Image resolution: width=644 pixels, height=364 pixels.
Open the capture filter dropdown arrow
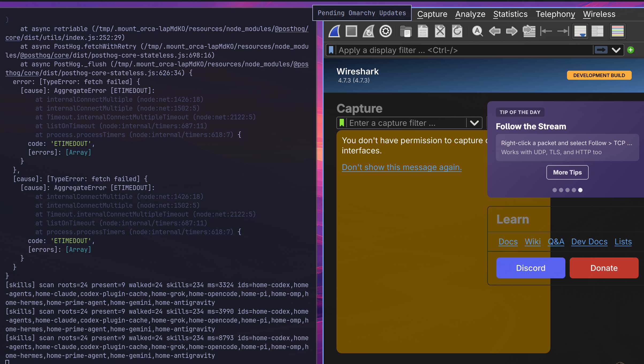tap(474, 123)
